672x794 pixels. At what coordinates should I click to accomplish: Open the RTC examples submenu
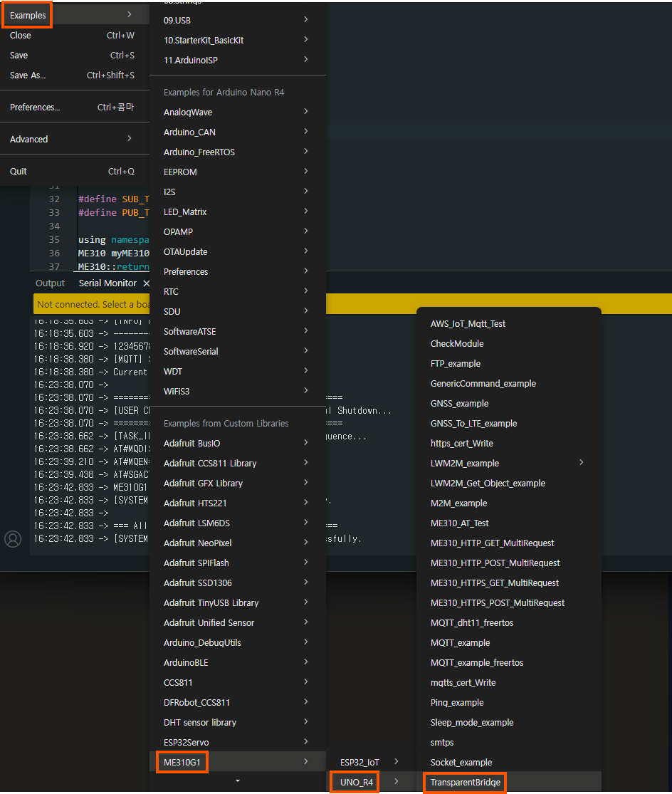click(237, 292)
